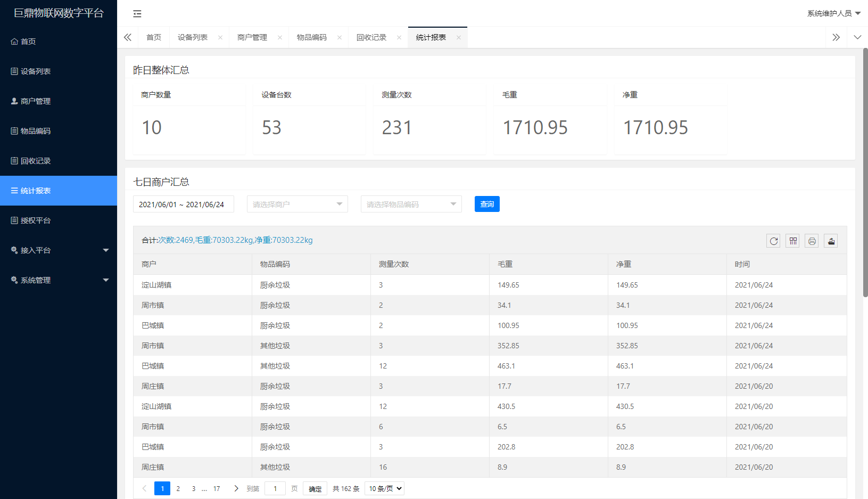Viewport: 868px width, 499px height.
Task: Expand 接入平台 in the sidebar
Action: coord(59,250)
